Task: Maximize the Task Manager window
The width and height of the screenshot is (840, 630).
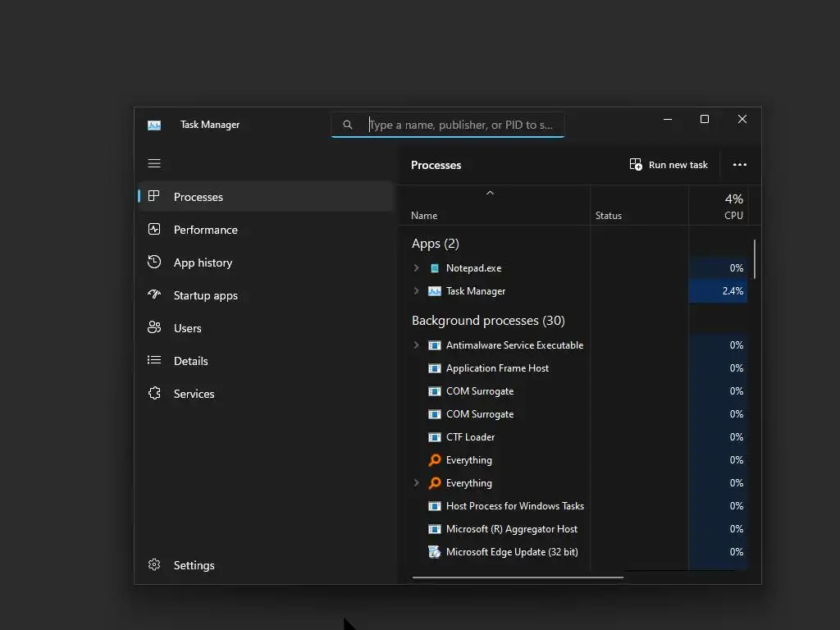Action: pyautogui.click(x=705, y=120)
